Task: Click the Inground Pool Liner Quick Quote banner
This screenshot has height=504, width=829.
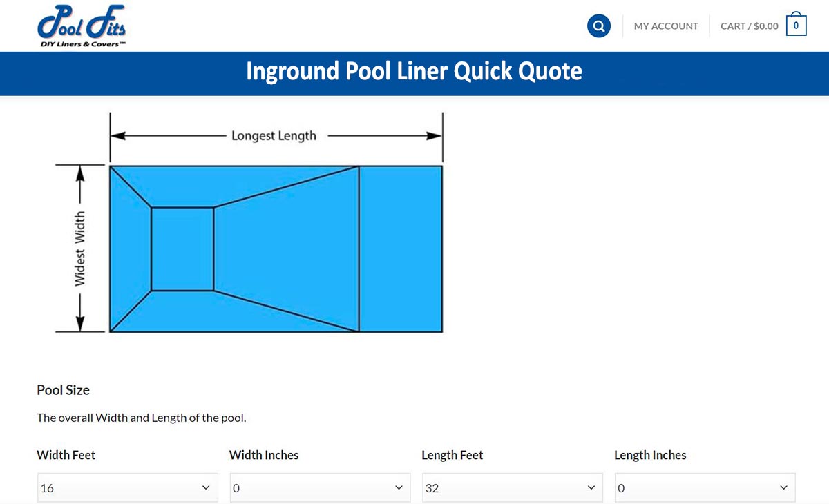Action: (x=414, y=72)
